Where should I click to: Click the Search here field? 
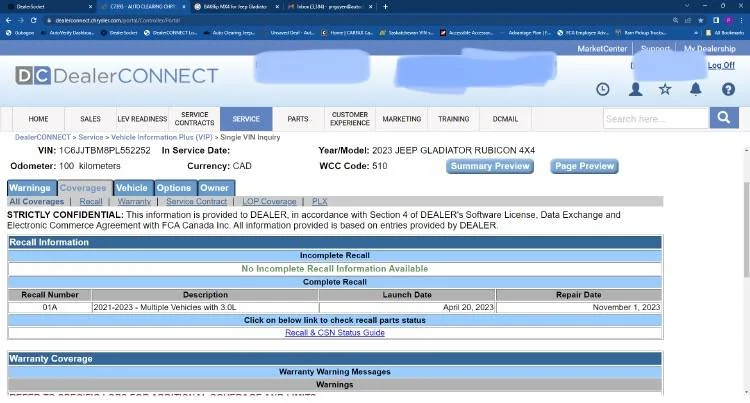656,118
